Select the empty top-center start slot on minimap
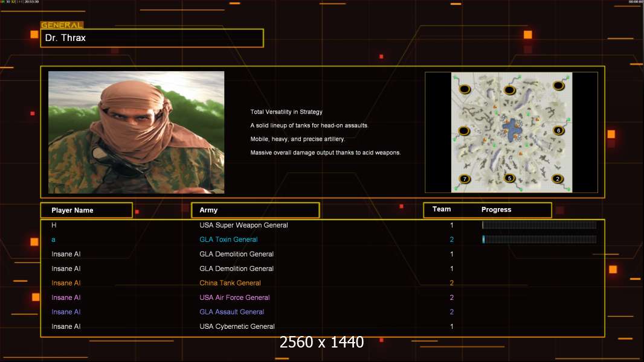644x362 pixels. coord(509,90)
